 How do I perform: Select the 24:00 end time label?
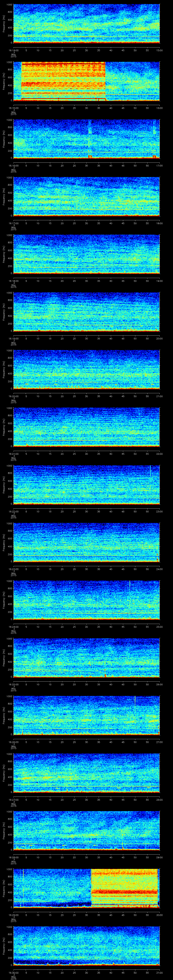click(x=160, y=569)
